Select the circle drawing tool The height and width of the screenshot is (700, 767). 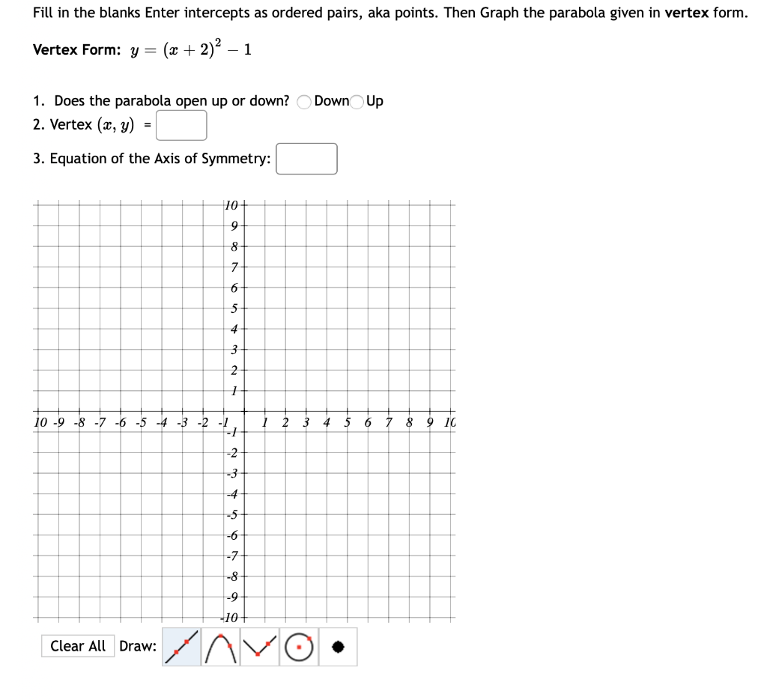[297, 647]
